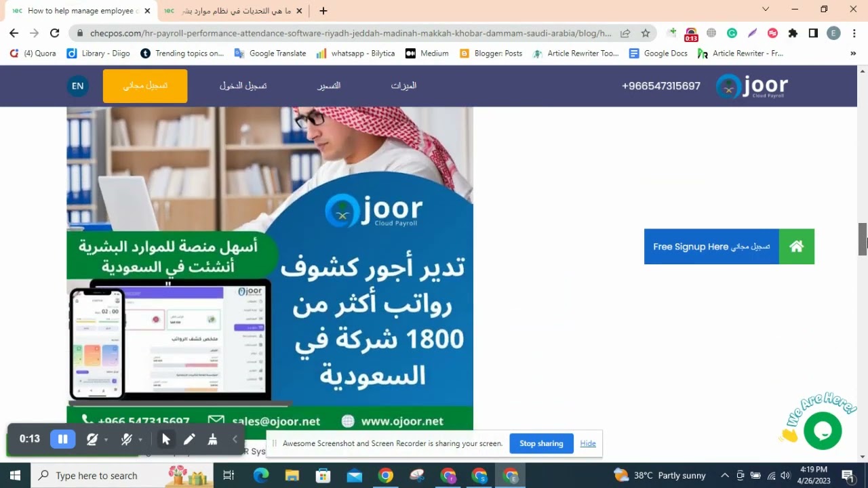Open the green chat bubble widget

pos(823,430)
